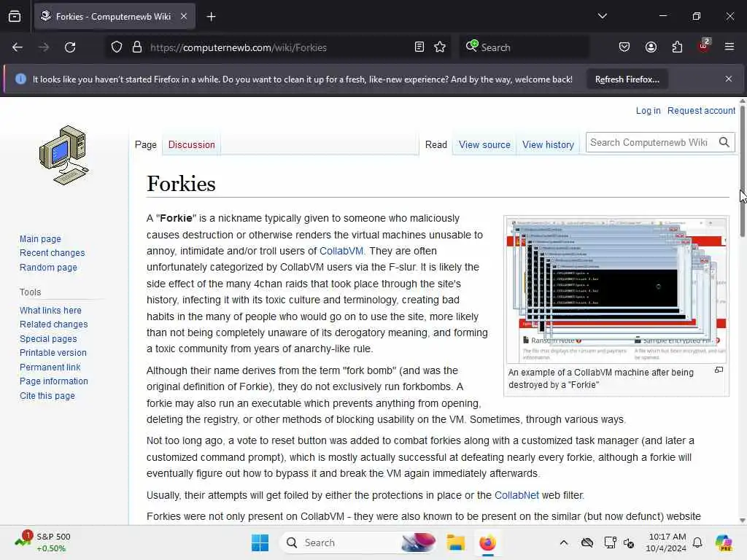The image size is (747, 560).
Task: Click the uBlock extension icon with badge
Action: click(x=704, y=46)
